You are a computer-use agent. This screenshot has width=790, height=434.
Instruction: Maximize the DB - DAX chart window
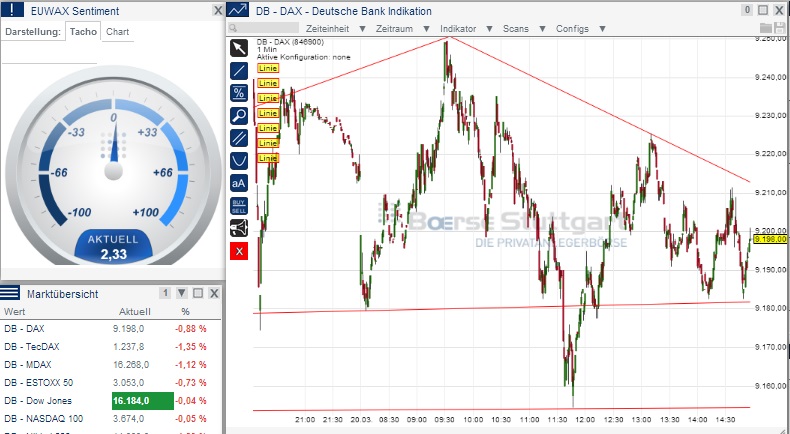[x=763, y=10]
